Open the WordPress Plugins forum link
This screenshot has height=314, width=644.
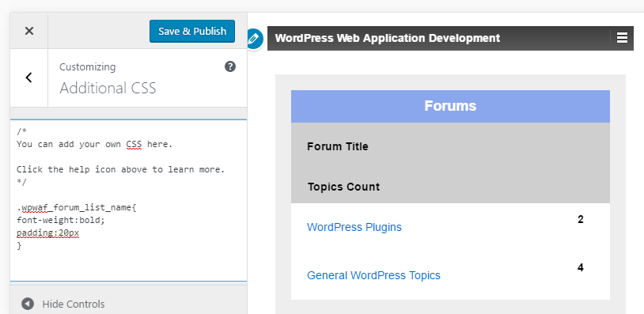pos(354,227)
